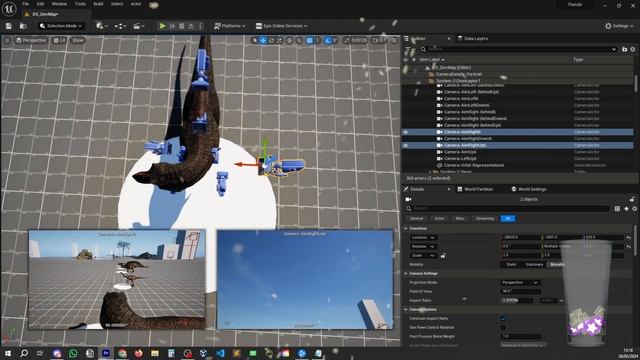Screen dimensions: 640x360
Task: Click the Outliner add folder icon
Action: pyautogui.click(x=624, y=49)
